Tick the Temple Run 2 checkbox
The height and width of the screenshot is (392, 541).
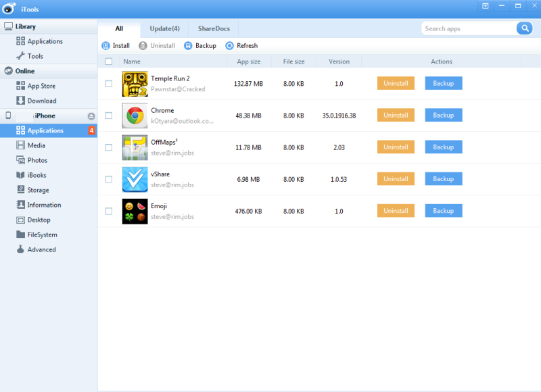point(109,84)
